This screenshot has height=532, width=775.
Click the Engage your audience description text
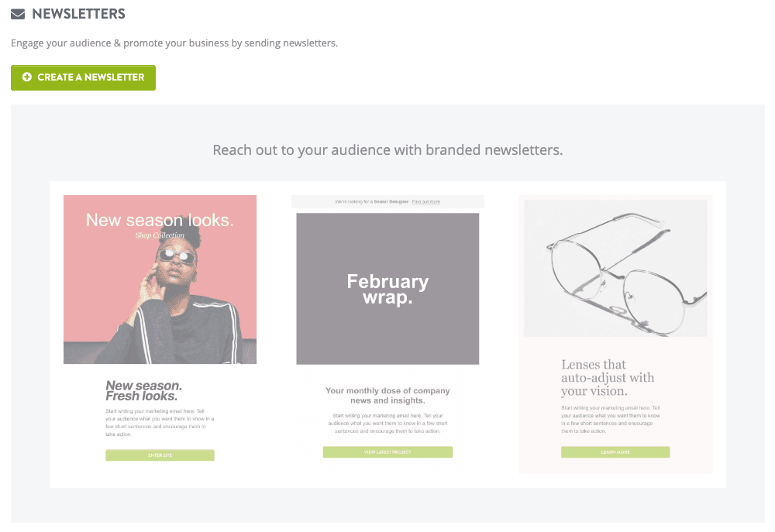174,43
